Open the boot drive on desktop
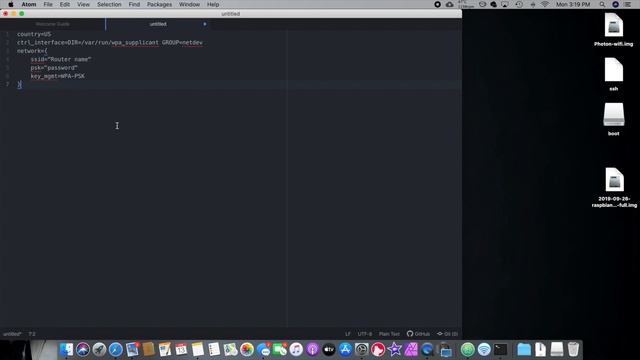This screenshot has height=360, width=640. click(613, 119)
